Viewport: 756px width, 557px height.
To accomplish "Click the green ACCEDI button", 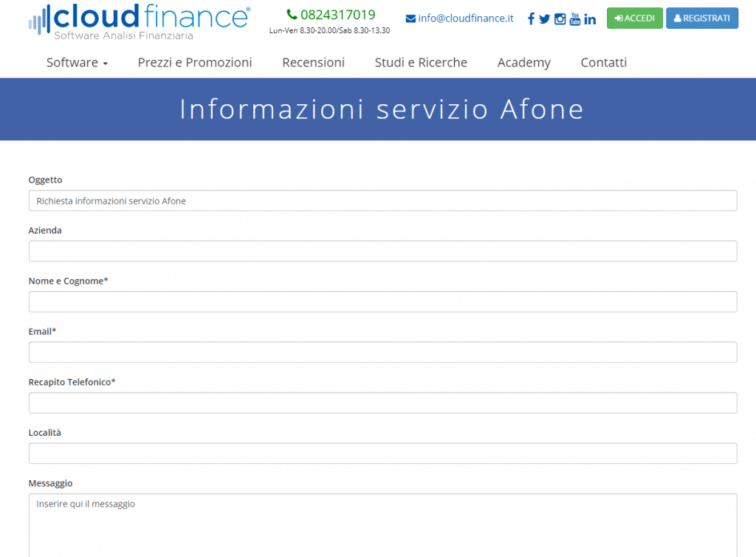I will click(x=634, y=18).
